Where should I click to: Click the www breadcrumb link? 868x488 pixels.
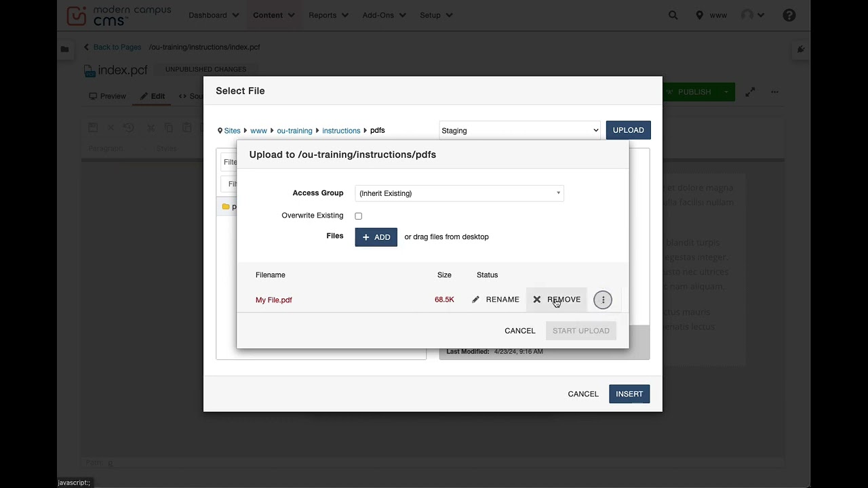click(258, 131)
